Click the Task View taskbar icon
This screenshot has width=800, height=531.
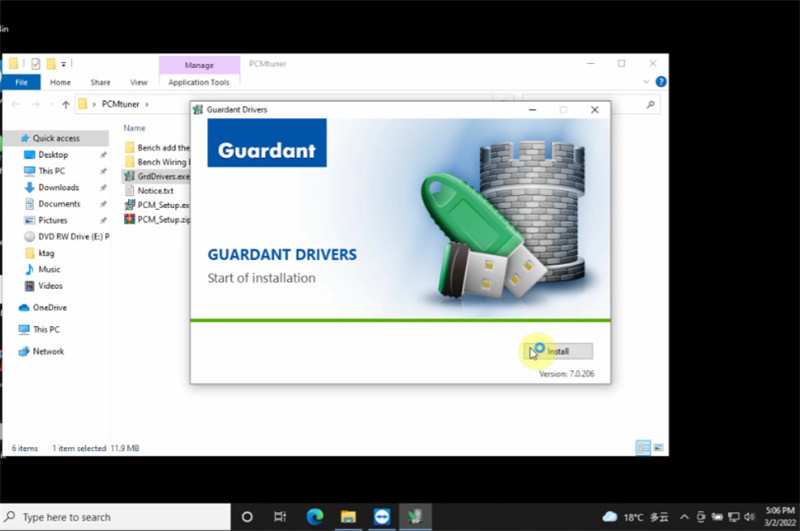click(281, 517)
